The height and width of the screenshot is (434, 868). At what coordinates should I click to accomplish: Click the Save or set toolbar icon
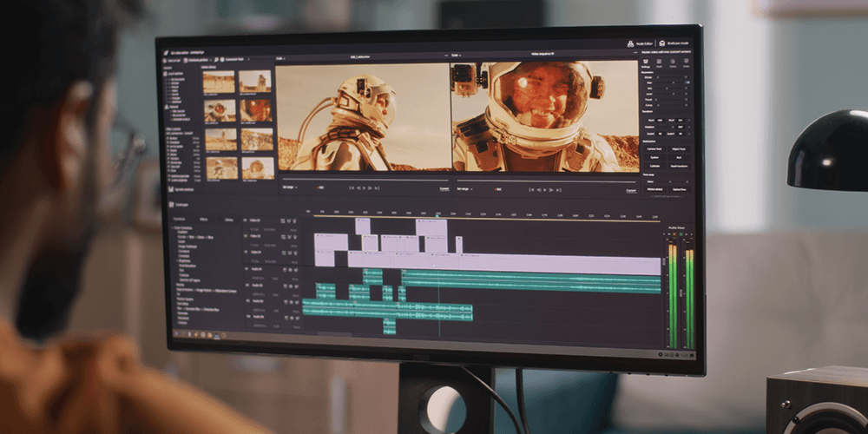(164, 60)
